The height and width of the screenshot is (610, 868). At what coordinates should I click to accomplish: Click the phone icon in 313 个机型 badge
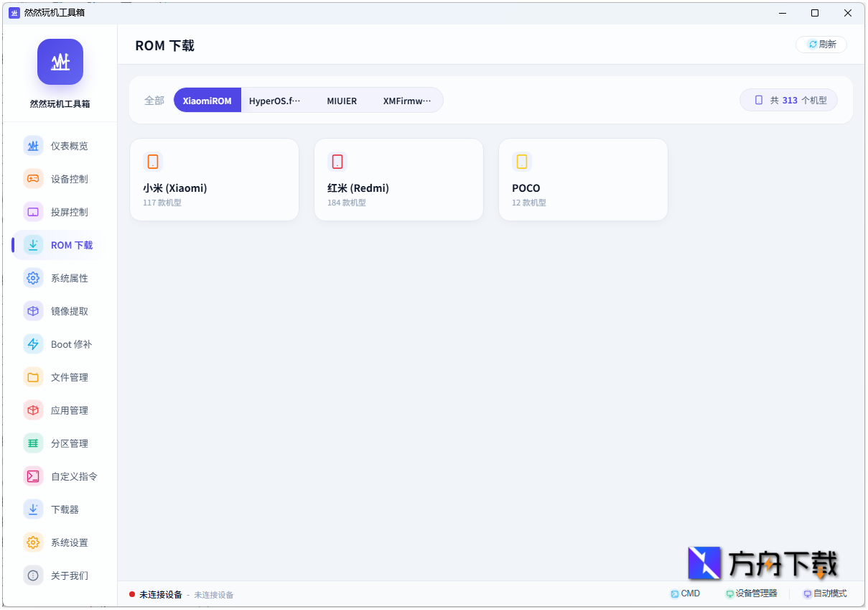pyautogui.click(x=759, y=101)
